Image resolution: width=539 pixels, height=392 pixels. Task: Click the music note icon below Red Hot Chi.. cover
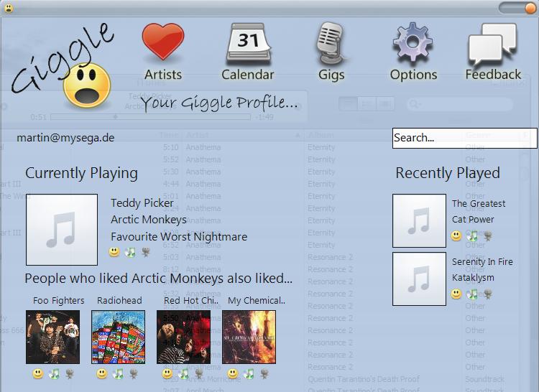pyautogui.click(x=183, y=374)
